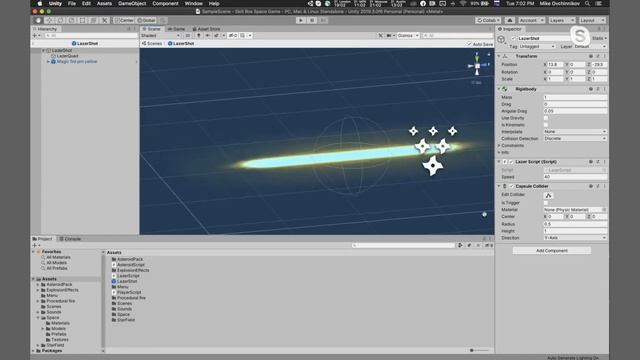Image resolution: width=640 pixels, height=360 pixels.
Task: Toggle the Auto Save checkbox
Action: click(x=469, y=44)
